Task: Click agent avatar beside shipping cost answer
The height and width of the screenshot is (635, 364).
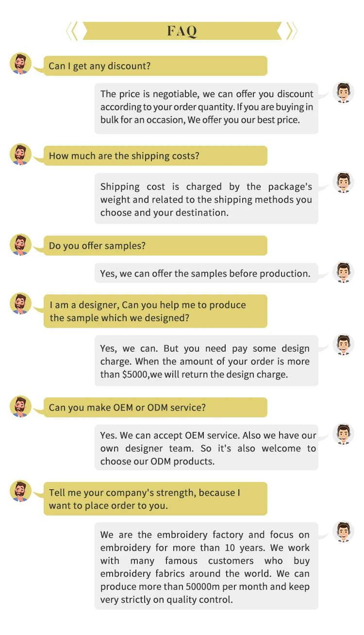Action: coord(343,182)
